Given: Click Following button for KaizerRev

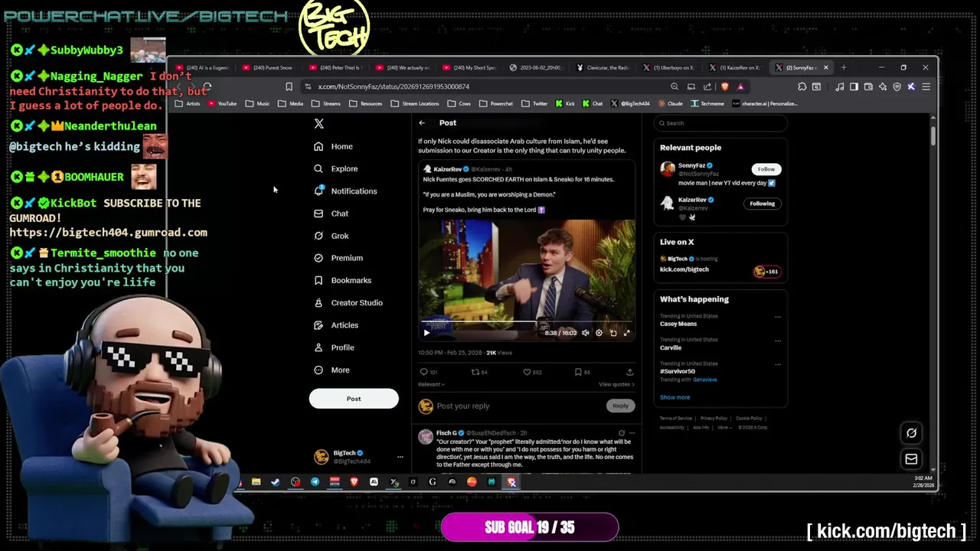Looking at the screenshot, I should [x=762, y=204].
